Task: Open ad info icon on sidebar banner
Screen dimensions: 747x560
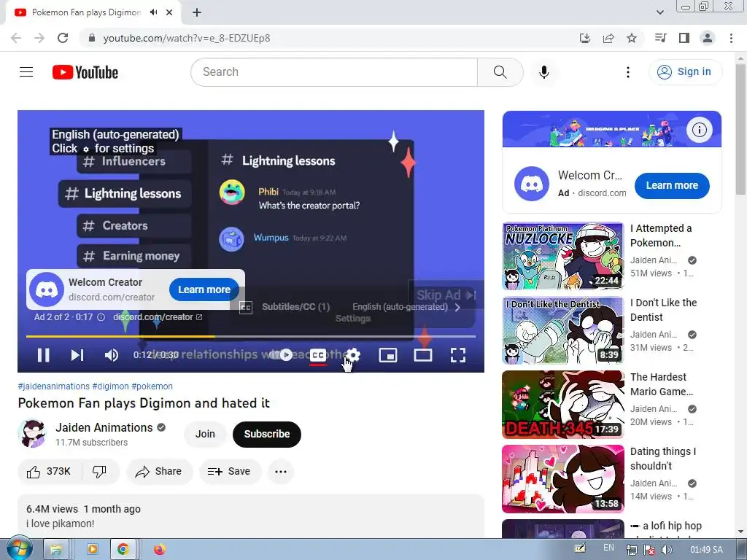Action: tap(699, 130)
